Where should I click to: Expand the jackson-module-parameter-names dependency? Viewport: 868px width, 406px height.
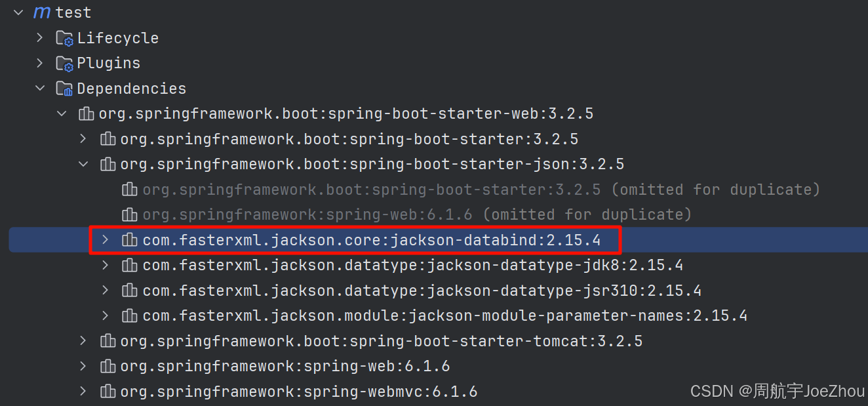pyautogui.click(x=105, y=315)
